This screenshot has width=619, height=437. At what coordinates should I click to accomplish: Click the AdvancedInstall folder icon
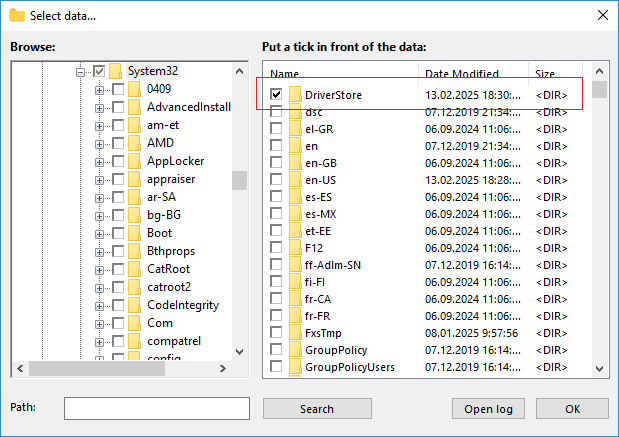click(x=134, y=107)
